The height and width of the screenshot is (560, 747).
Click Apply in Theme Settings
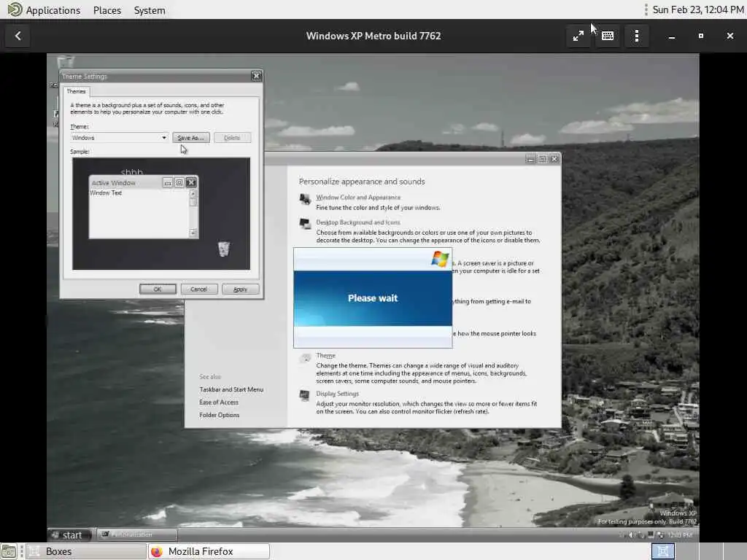[x=240, y=289]
